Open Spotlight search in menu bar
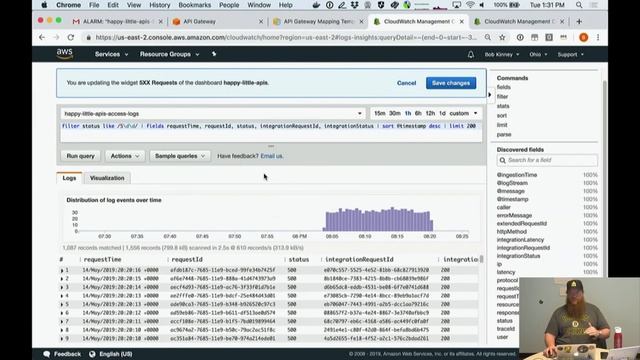Image resolution: width=640 pixels, height=360 pixels. 579,5
